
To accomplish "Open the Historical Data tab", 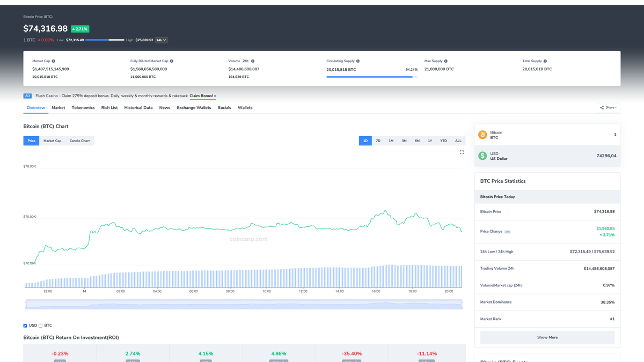I will pyautogui.click(x=138, y=107).
